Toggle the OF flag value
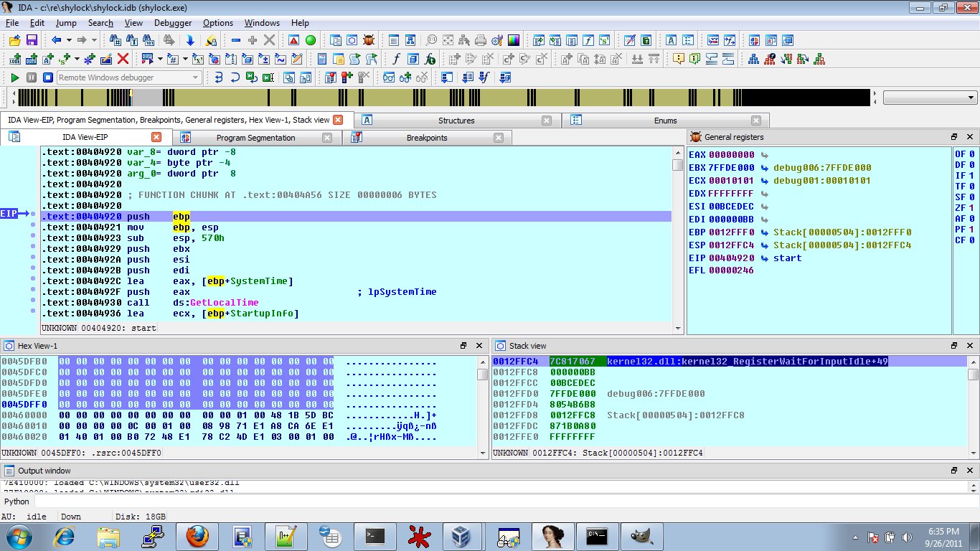980x551 pixels. [x=971, y=154]
